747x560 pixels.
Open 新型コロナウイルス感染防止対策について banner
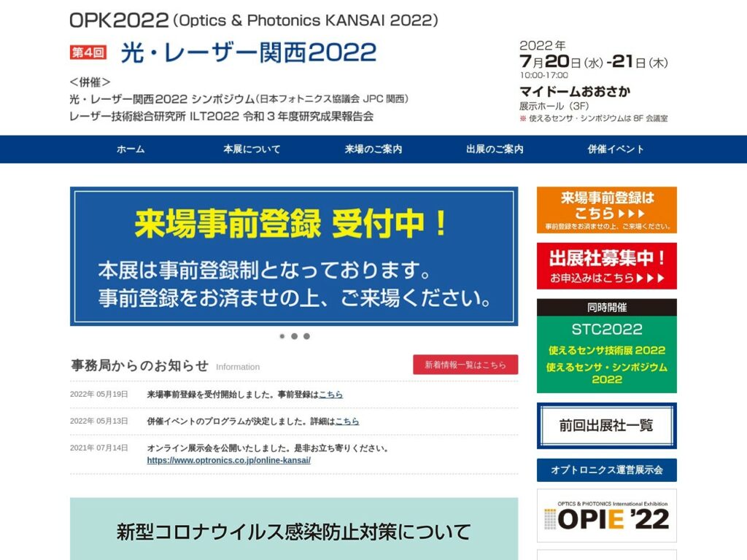(294, 529)
